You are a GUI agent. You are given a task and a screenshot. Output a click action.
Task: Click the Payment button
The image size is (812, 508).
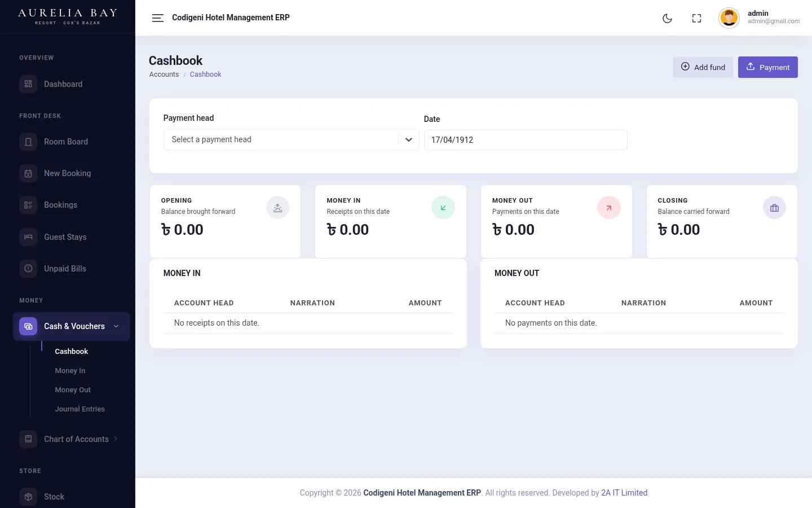[x=768, y=67]
